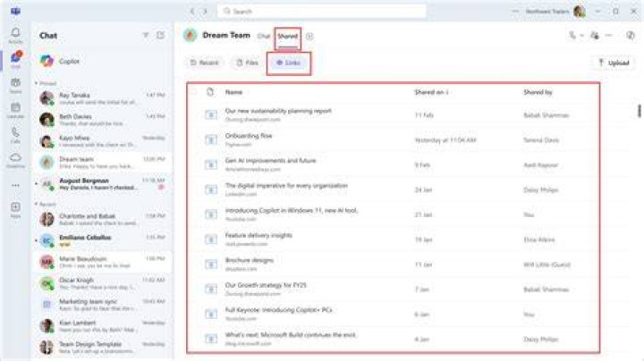The width and height of the screenshot is (644, 361).
Task: Open the settings ellipsis next to Northwind Traders
Action: [515, 12]
